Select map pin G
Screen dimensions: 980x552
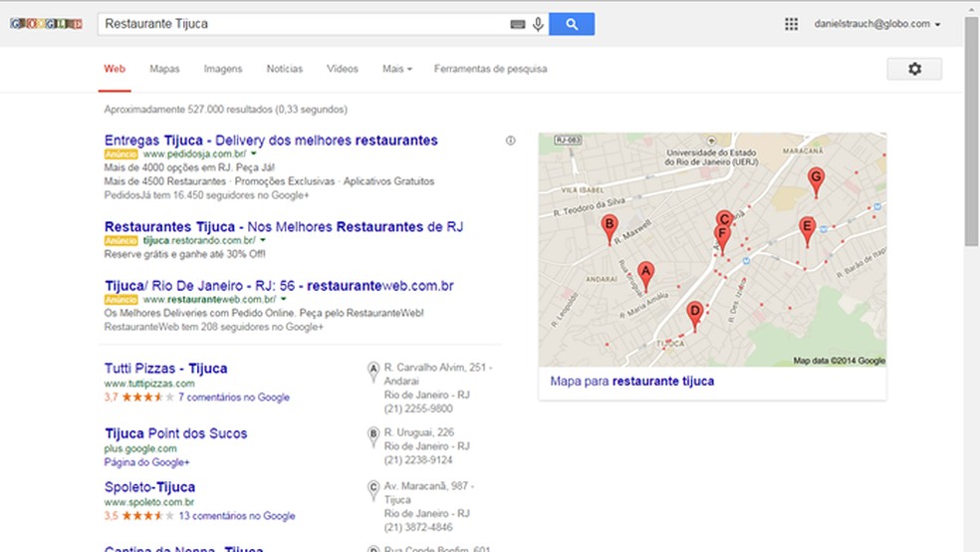tap(816, 182)
